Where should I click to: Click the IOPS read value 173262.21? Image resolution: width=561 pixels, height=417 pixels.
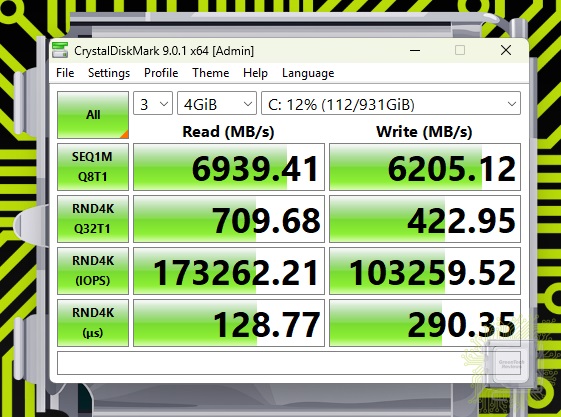[229, 271]
